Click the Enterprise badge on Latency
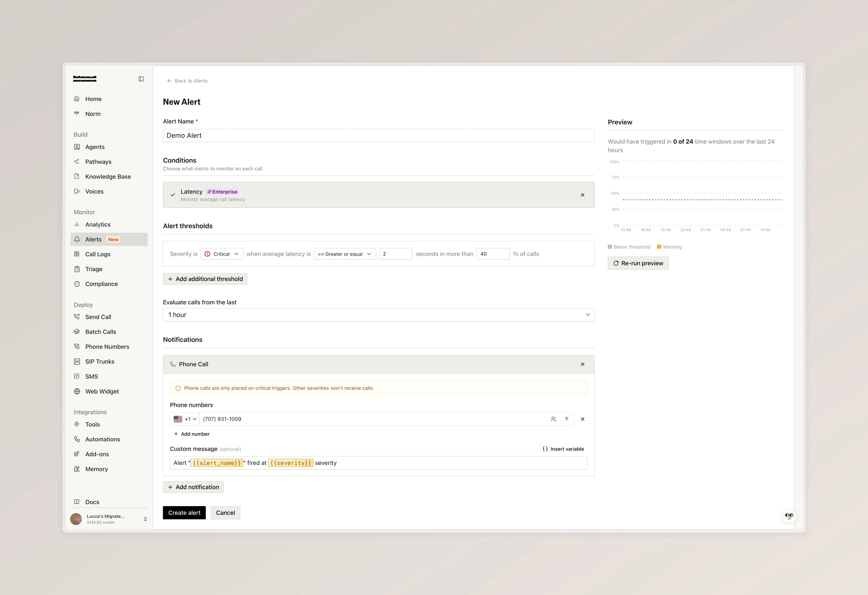The height and width of the screenshot is (595, 868). pyautogui.click(x=222, y=192)
